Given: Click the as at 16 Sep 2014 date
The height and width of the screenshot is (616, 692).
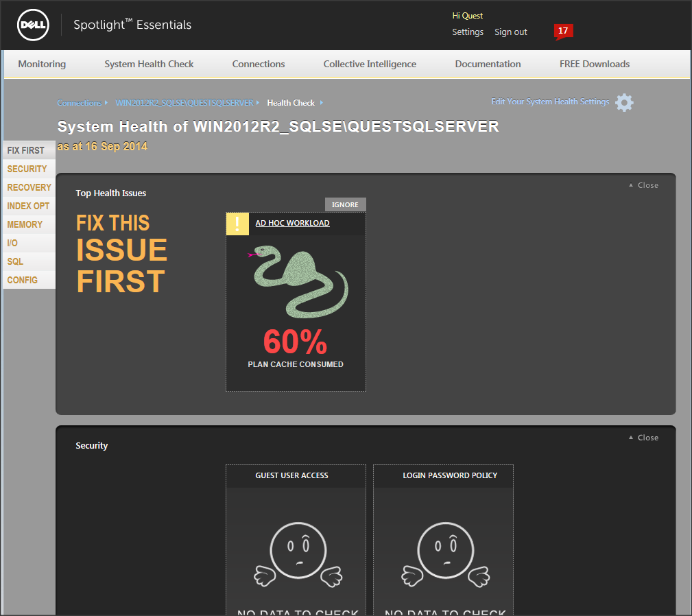Looking at the screenshot, I should click(102, 146).
